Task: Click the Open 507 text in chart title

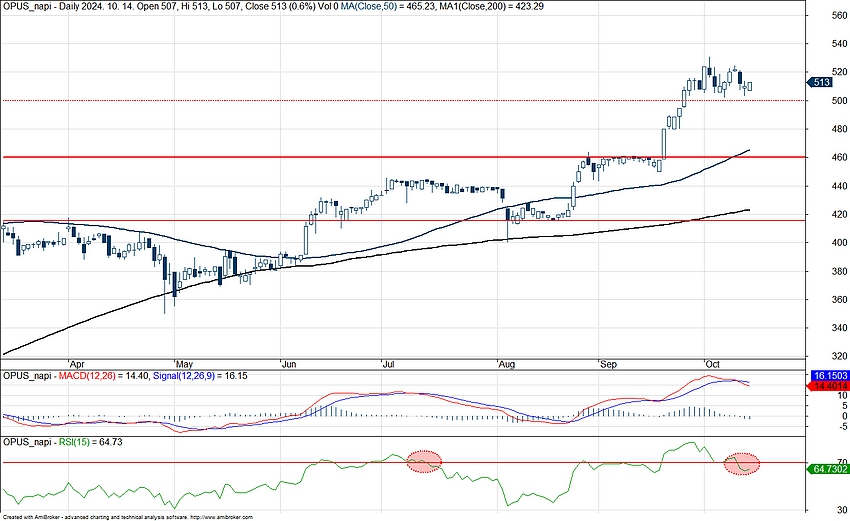Action: (157, 7)
